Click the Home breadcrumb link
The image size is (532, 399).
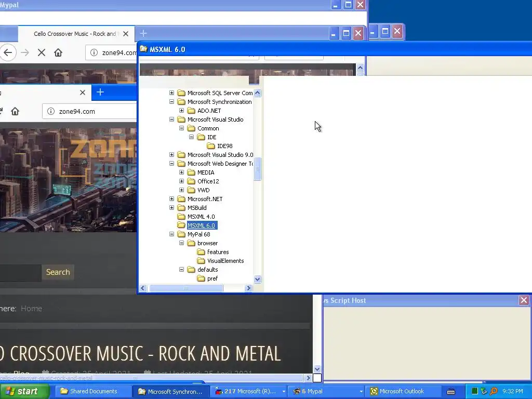pyautogui.click(x=32, y=309)
